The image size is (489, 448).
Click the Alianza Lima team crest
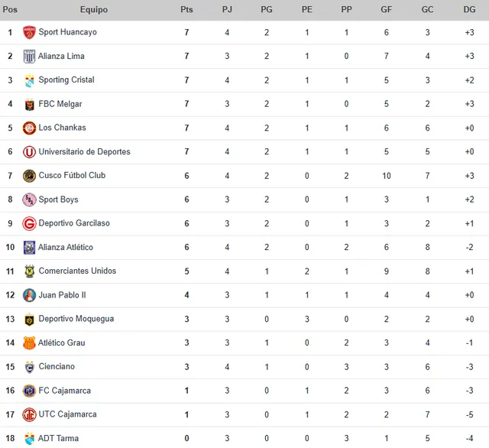click(x=29, y=57)
